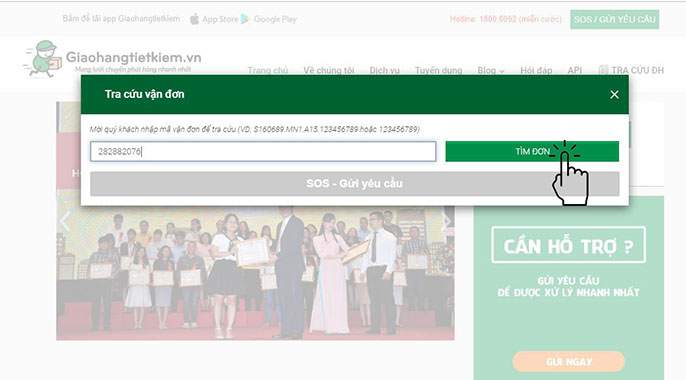This screenshot has width=686, height=380.
Task: Click the Hotline 1800 6092 text
Action: (x=506, y=19)
